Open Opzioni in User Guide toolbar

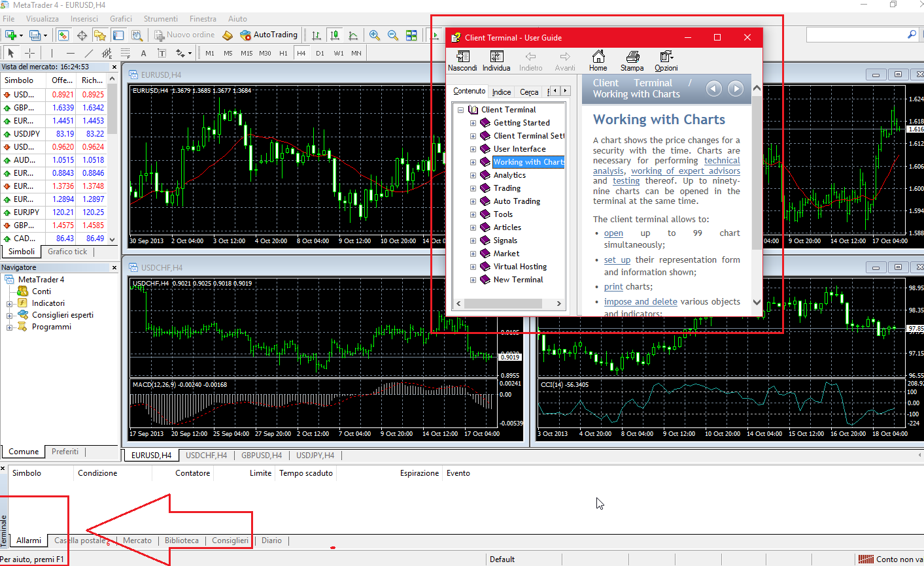[x=666, y=61]
